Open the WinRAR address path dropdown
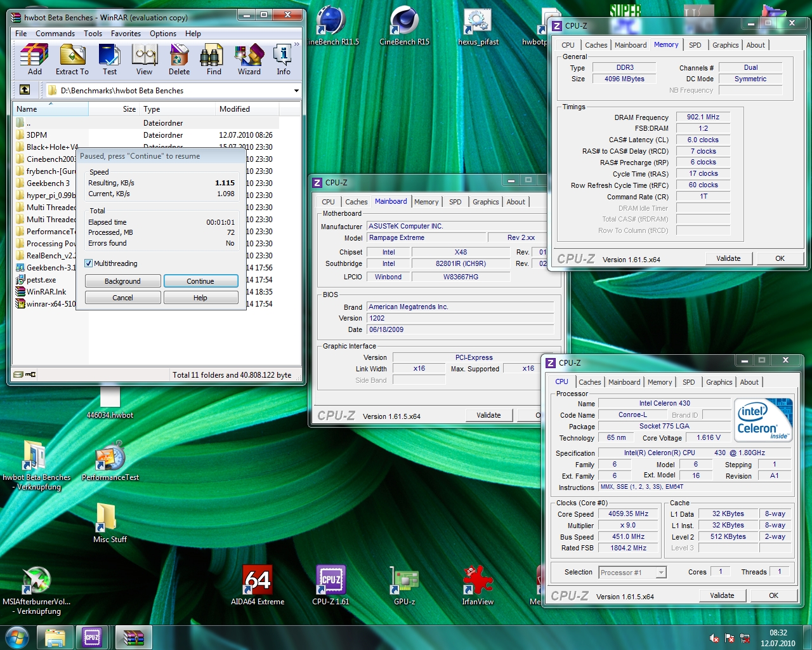Viewport: 812px width, 650px height. pos(296,91)
